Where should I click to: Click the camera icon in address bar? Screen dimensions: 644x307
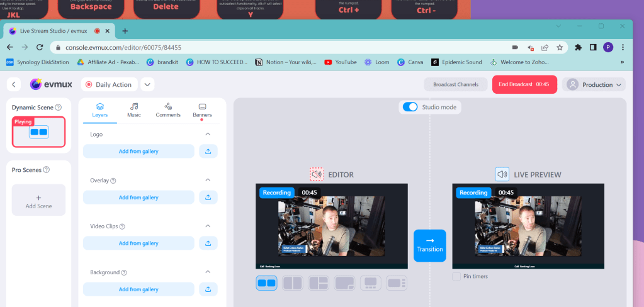tap(515, 47)
